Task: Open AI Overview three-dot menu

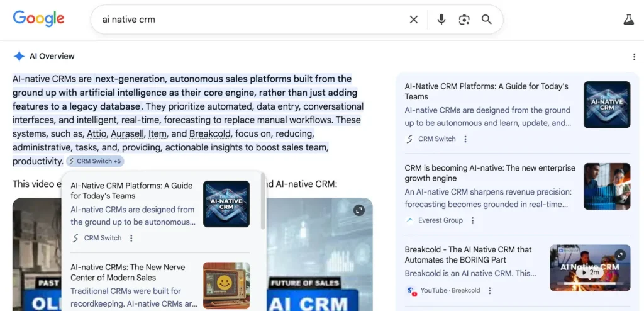Action: [634, 57]
